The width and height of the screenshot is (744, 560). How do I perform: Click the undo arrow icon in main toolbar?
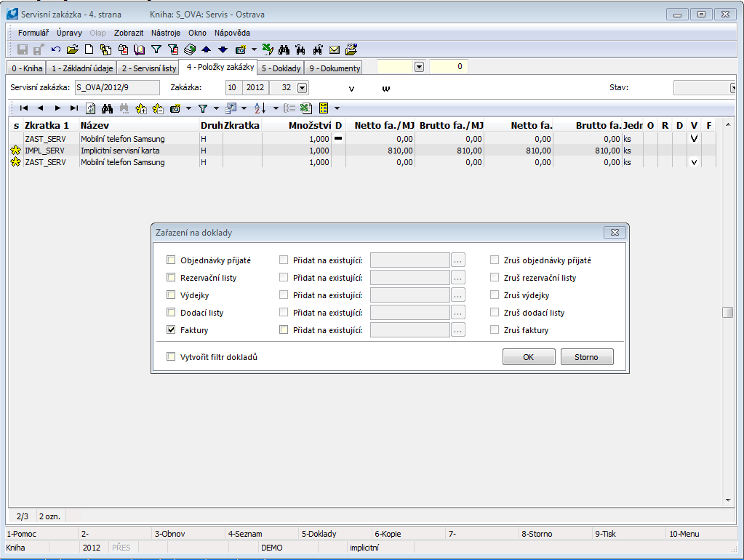click(x=56, y=49)
